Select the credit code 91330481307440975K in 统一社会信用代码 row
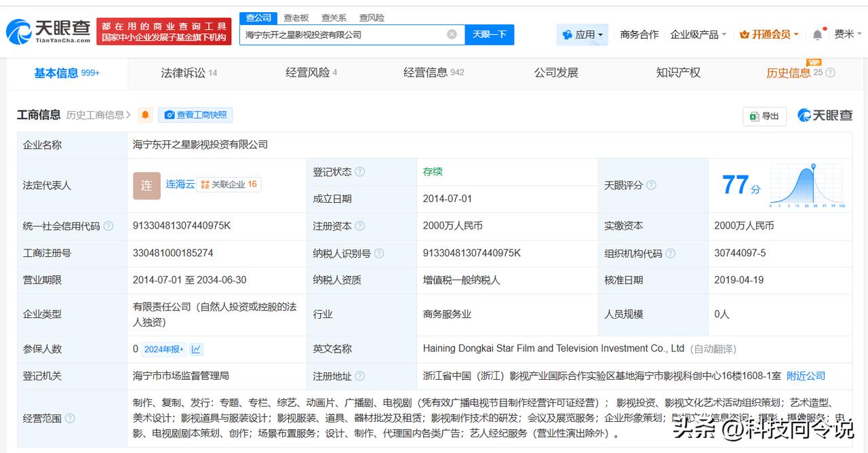 [182, 226]
